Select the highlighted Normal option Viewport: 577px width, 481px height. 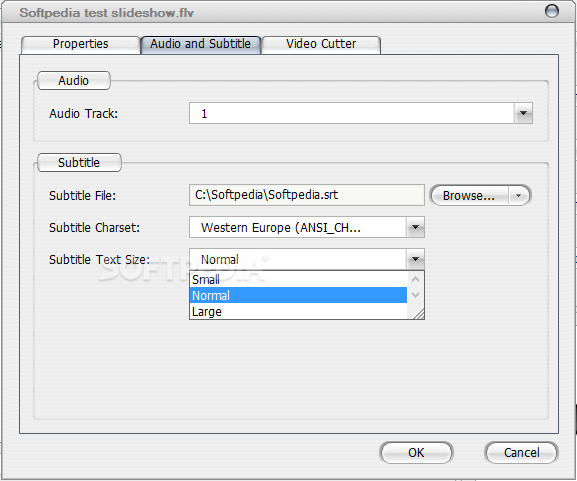tap(298, 296)
